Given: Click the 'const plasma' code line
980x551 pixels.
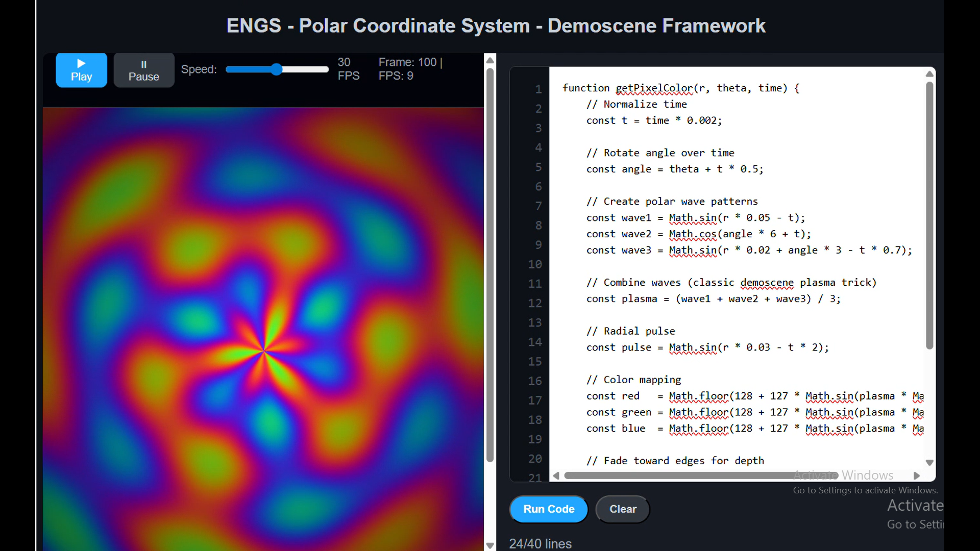Looking at the screenshot, I should [713, 298].
